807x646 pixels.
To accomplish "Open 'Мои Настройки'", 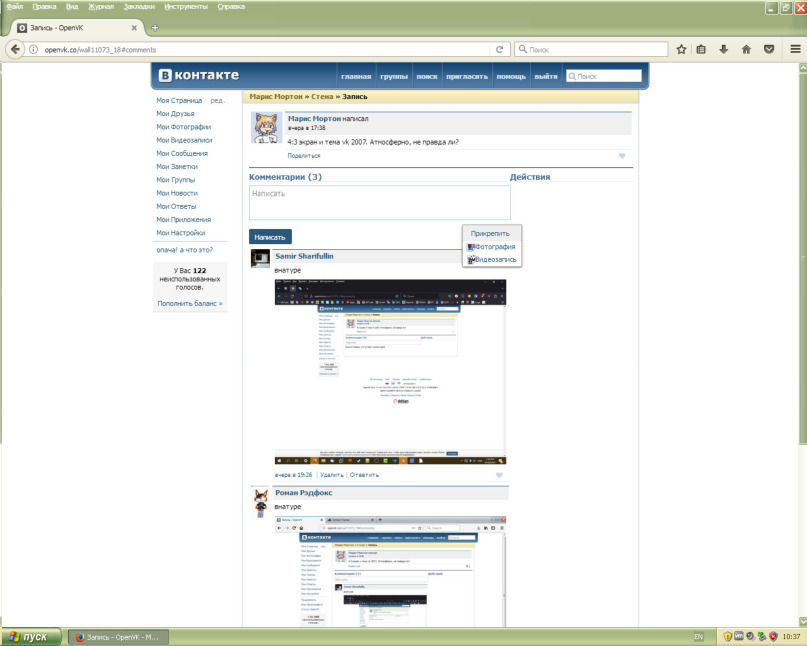I will coord(181,233).
